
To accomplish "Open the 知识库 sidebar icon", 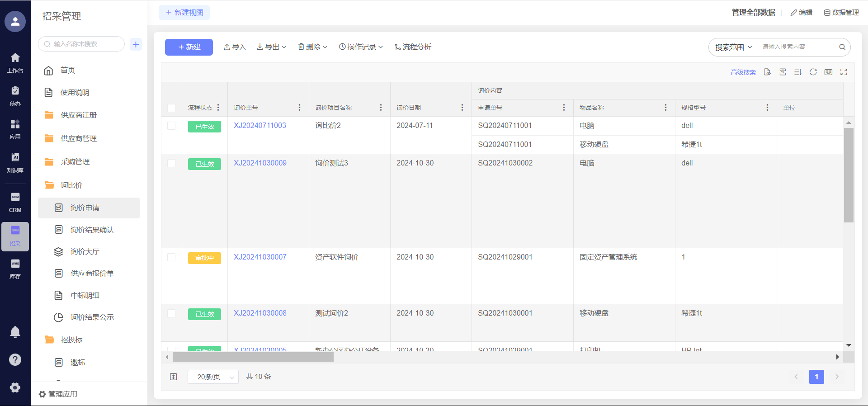I will tap(15, 162).
